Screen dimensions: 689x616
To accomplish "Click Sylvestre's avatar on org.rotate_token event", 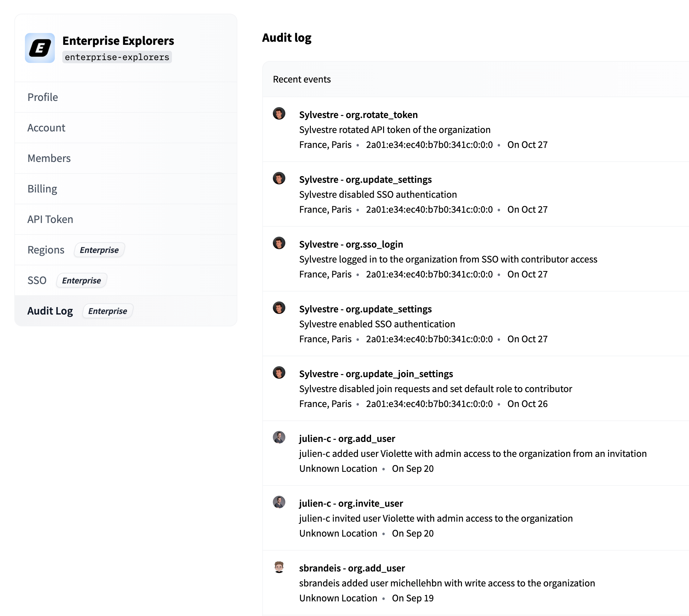I will [279, 113].
